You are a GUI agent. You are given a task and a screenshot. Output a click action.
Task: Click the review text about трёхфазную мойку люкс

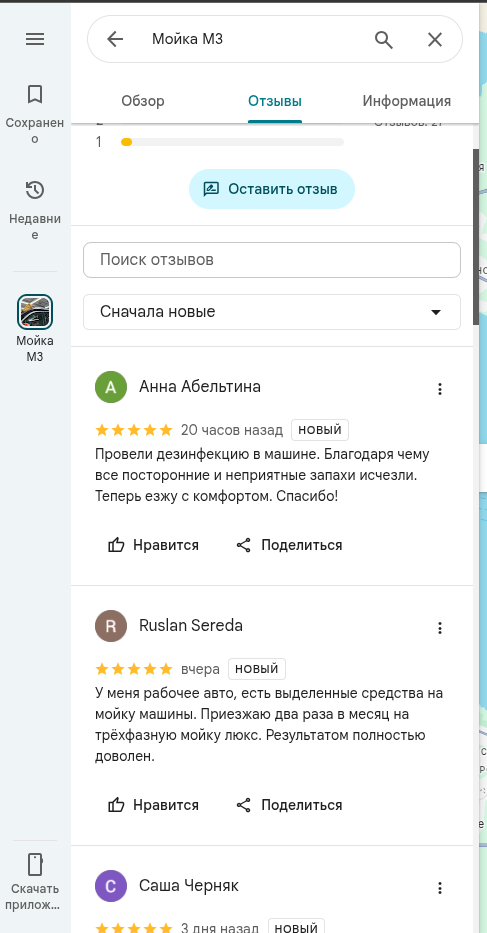tap(269, 725)
